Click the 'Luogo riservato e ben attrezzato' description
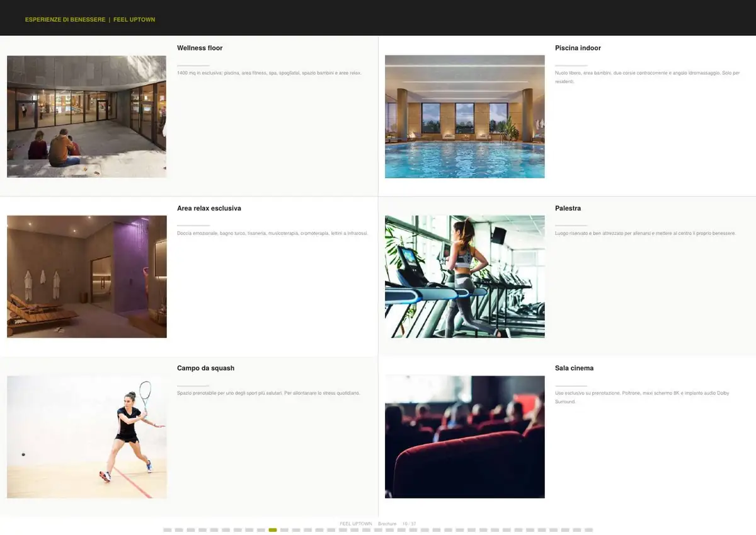The image size is (756, 535). click(645, 233)
